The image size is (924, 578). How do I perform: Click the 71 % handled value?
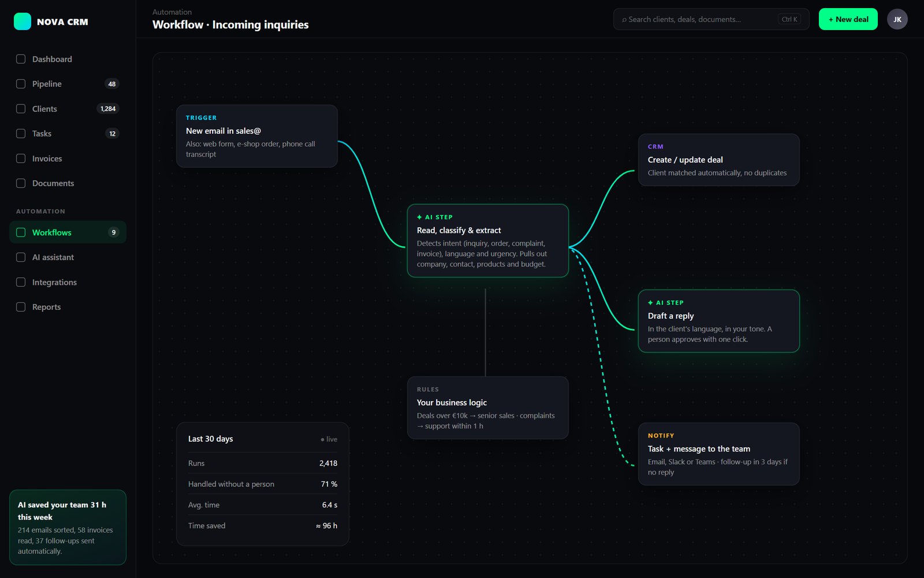click(x=329, y=484)
